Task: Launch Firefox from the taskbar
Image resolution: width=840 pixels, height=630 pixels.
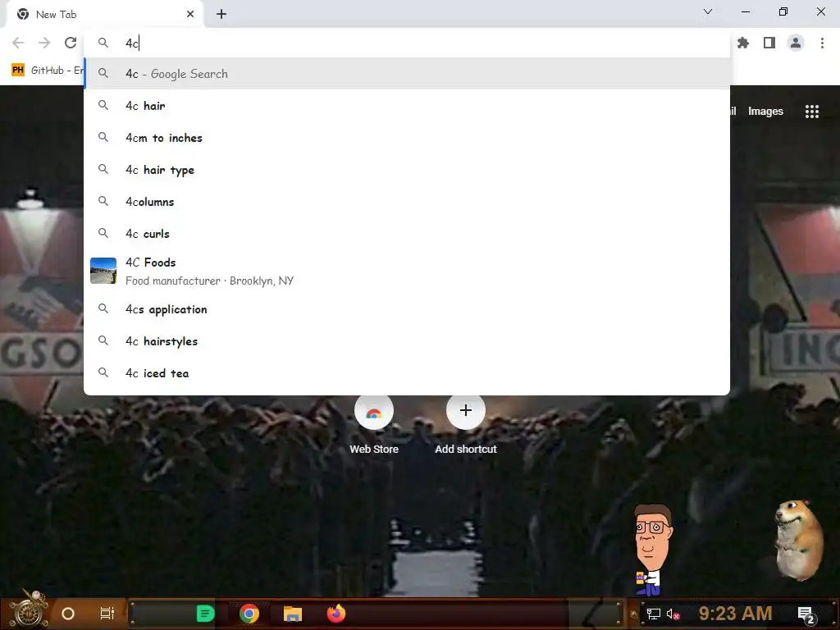Action: coord(336,614)
